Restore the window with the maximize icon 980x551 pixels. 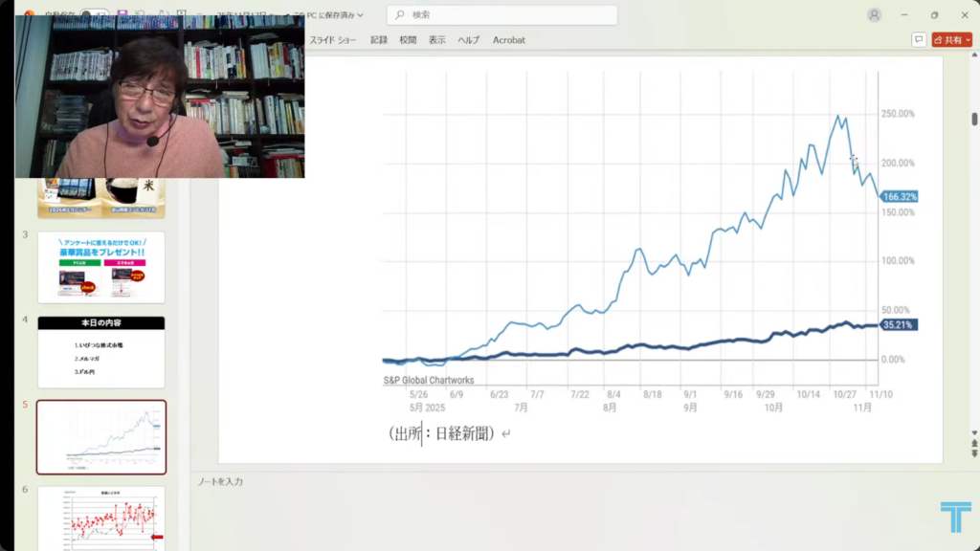point(934,15)
